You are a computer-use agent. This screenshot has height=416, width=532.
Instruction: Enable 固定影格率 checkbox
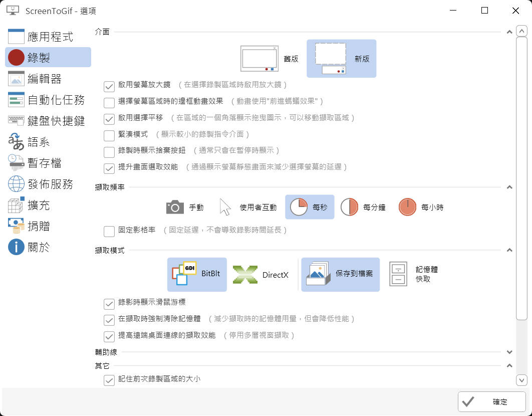tap(109, 231)
